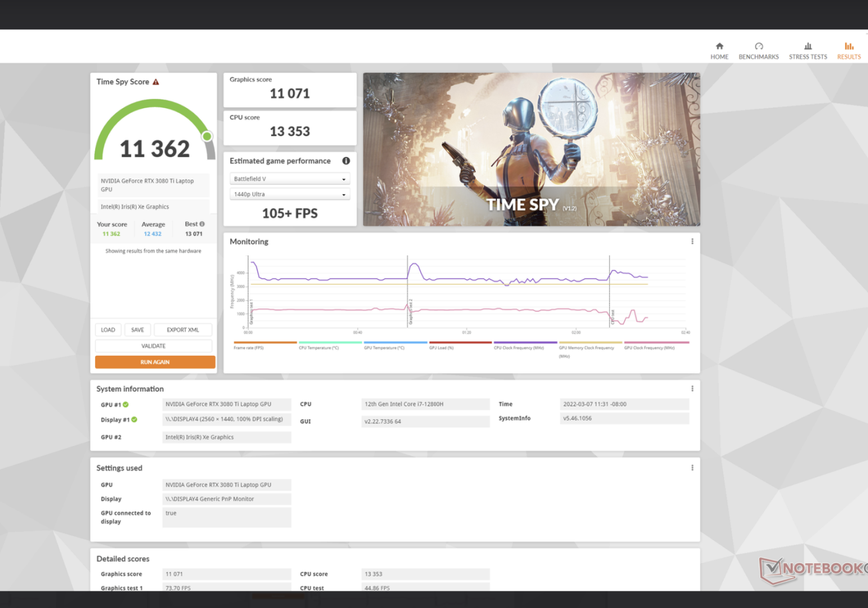The height and width of the screenshot is (608, 868).
Task: Click the GPU #2 Intel Iris Xe value
Action: [x=227, y=437]
